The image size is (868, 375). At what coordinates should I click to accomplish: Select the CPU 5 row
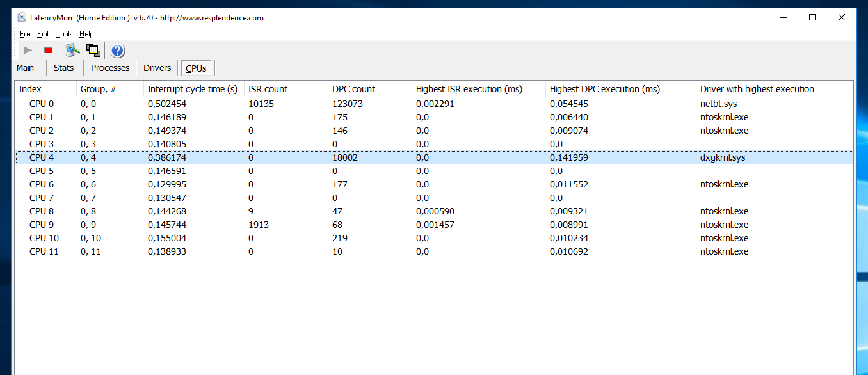coord(434,171)
